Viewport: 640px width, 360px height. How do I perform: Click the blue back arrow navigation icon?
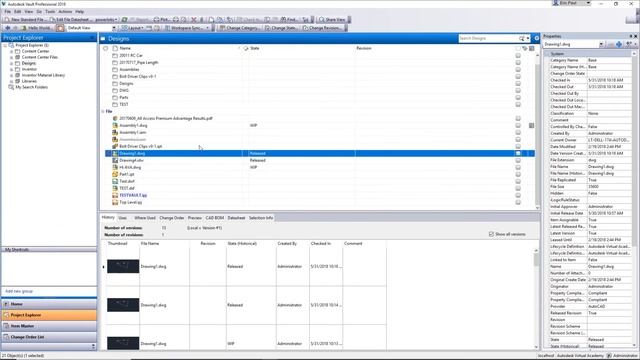click(7, 28)
